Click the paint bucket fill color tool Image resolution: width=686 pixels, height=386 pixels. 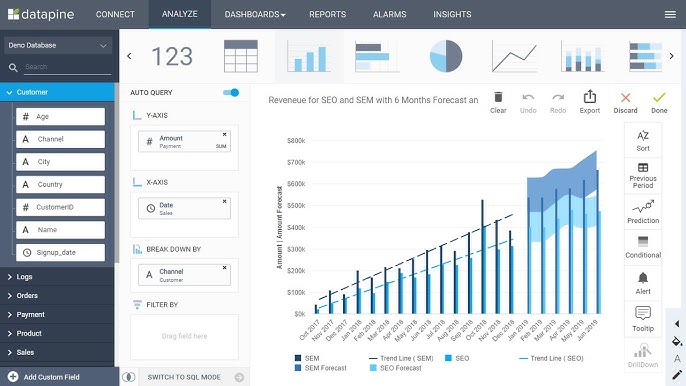[676, 341]
